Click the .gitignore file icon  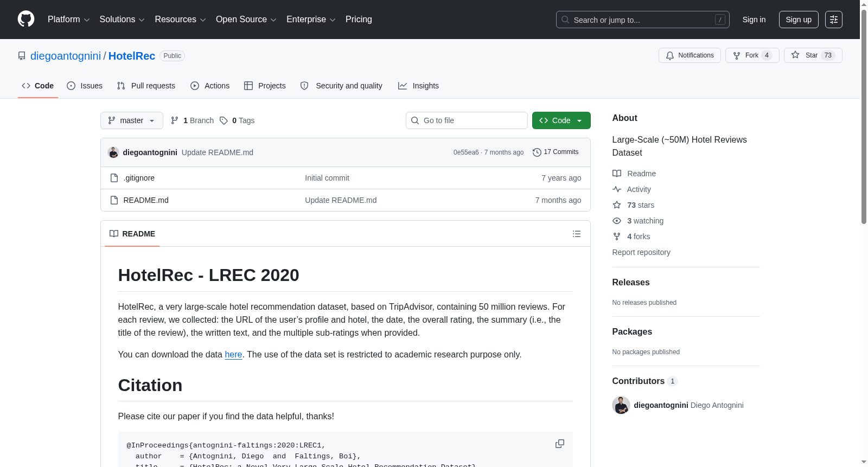coord(114,178)
